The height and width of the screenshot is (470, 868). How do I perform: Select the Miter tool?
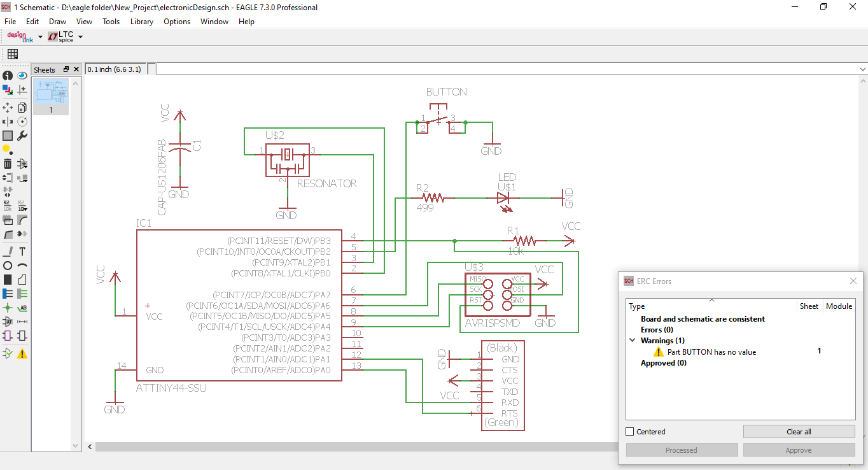pos(22,220)
